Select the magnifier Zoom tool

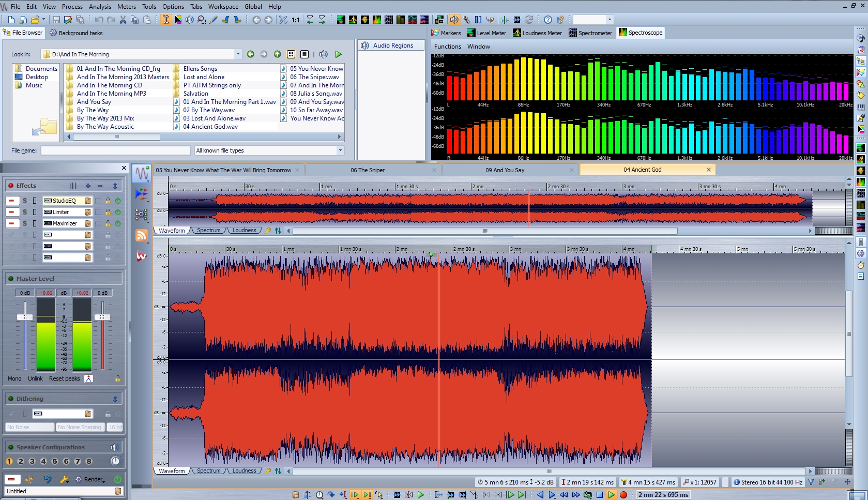click(201, 20)
